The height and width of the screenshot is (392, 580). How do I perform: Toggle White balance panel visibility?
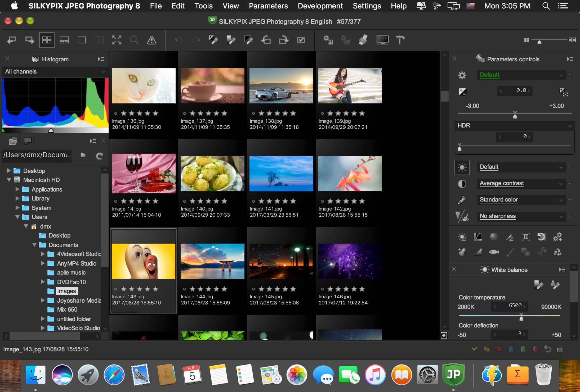tap(454, 270)
